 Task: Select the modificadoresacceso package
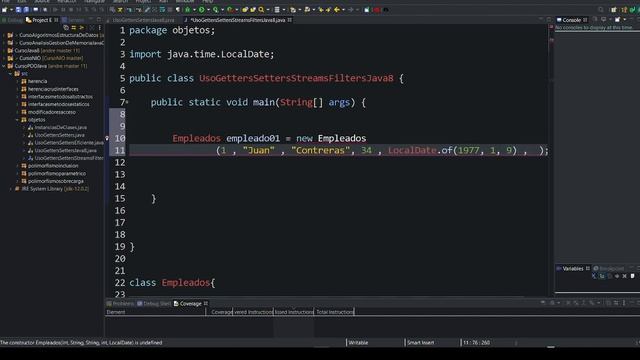51,112
